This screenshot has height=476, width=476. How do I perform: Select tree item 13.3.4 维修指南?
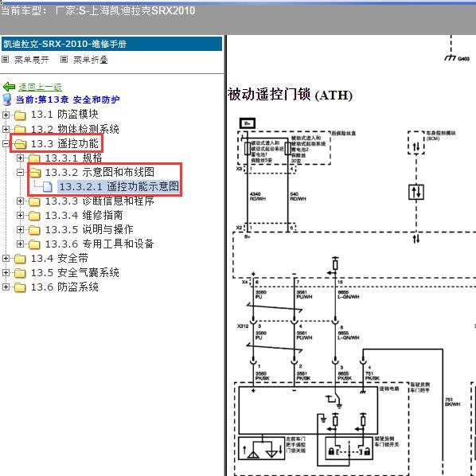(84, 215)
